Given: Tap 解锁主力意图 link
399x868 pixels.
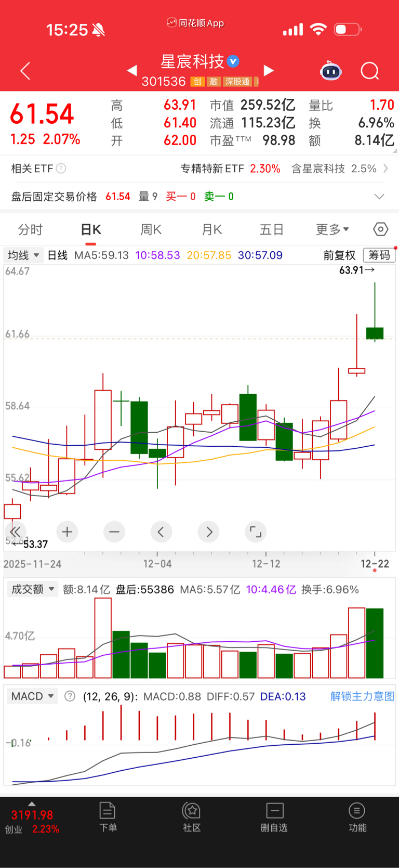Looking at the screenshot, I should 362,696.
